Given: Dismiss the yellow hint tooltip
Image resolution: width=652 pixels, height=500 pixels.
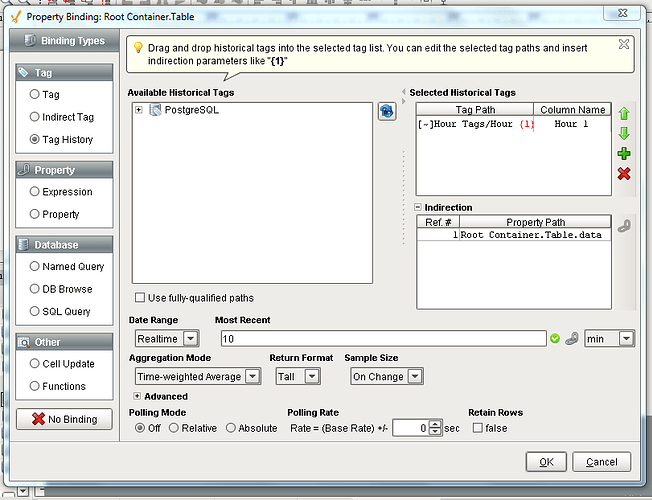Looking at the screenshot, I should [x=624, y=44].
